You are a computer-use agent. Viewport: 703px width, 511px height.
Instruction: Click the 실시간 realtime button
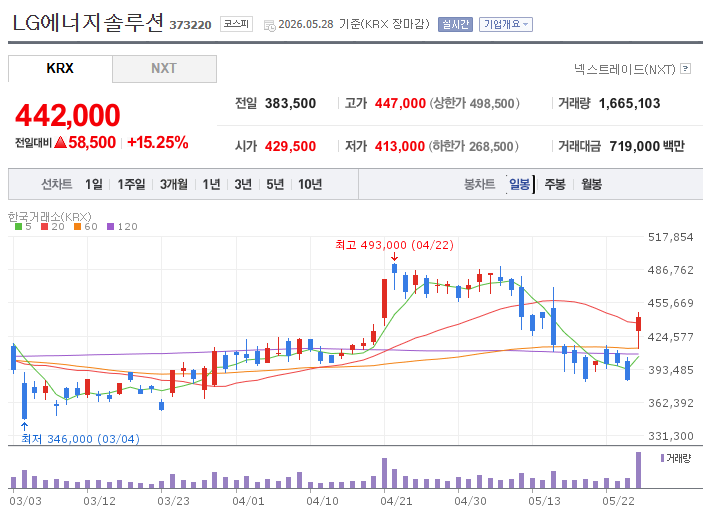coord(455,24)
